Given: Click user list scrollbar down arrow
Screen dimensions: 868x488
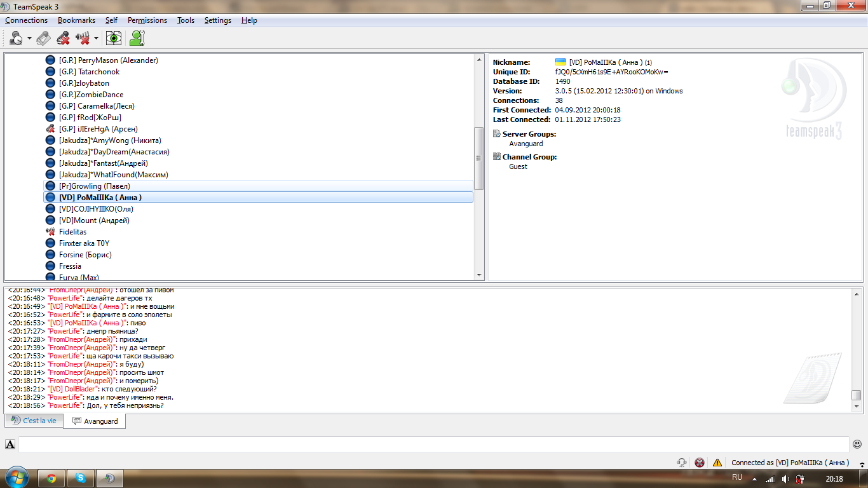Looking at the screenshot, I should pyautogui.click(x=479, y=275).
